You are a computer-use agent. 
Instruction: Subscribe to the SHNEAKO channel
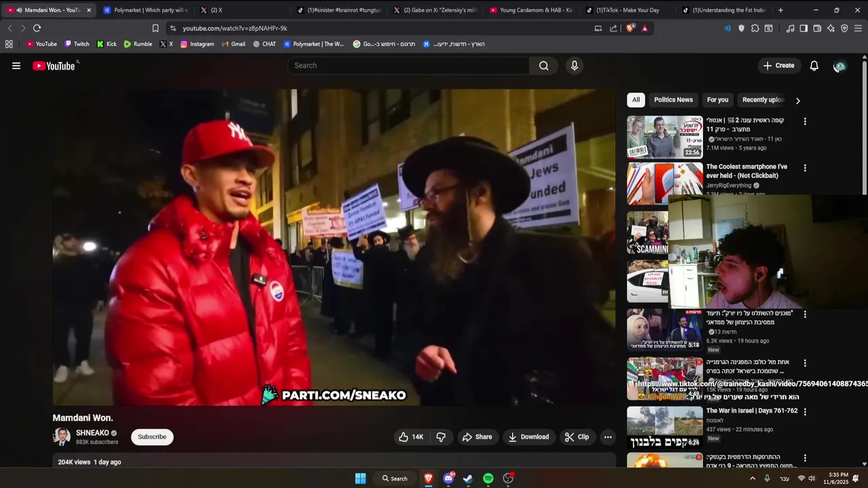[x=152, y=437]
